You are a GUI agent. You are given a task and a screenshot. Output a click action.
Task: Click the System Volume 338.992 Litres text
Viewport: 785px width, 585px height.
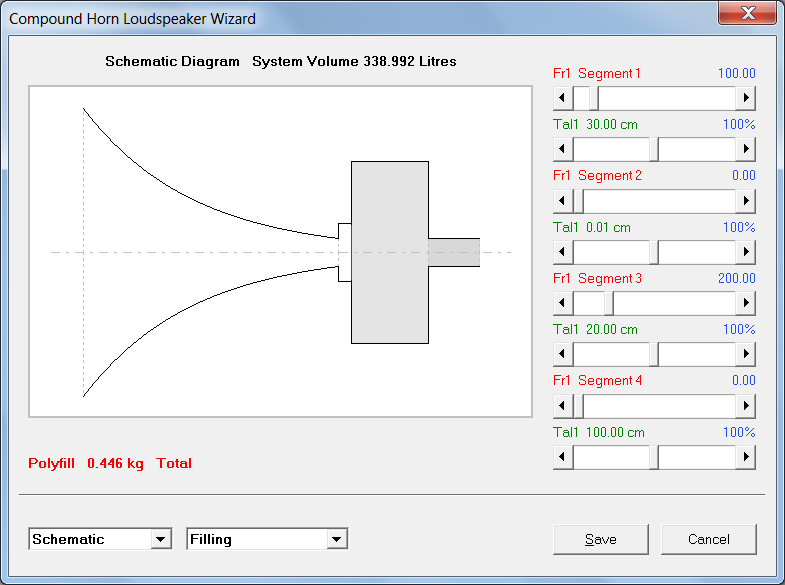(x=354, y=61)
